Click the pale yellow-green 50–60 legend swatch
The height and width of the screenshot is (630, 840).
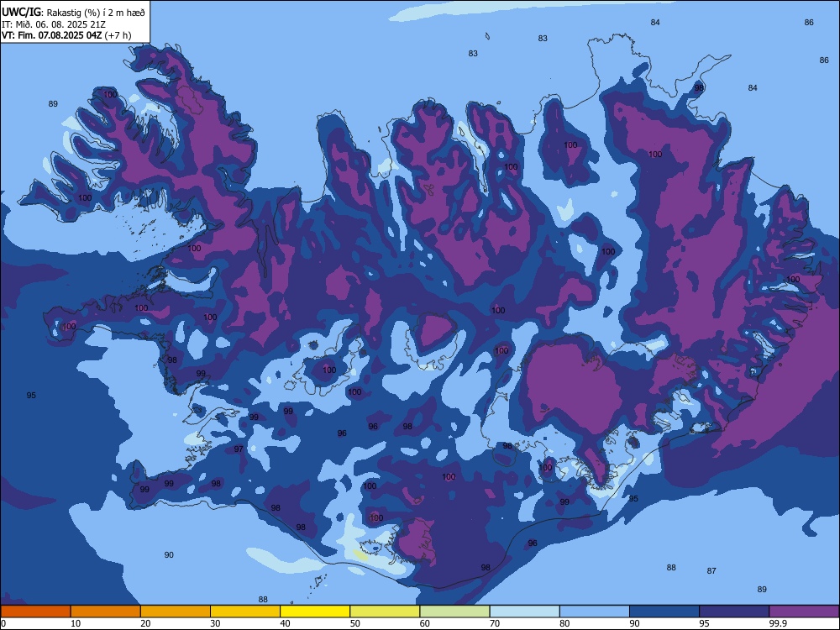pyautogui.click(x=385, y=612)
